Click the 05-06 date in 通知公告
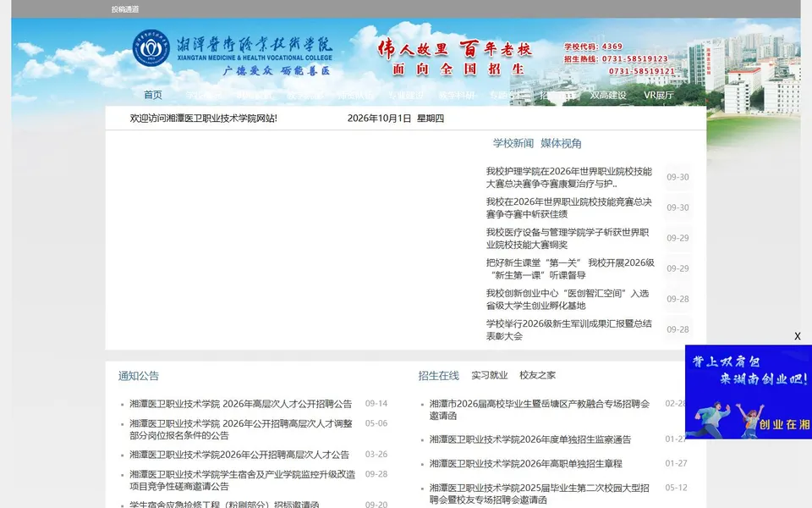 [x=376, y=423]
